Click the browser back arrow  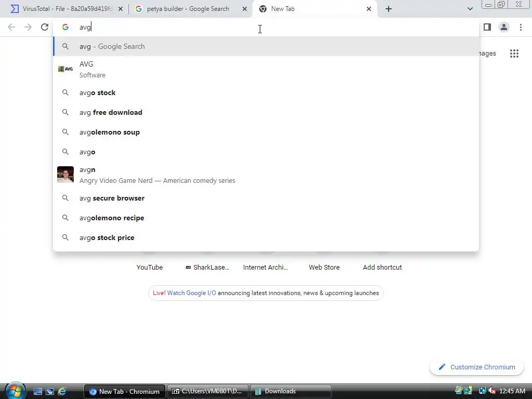click(x=11, y=27)
